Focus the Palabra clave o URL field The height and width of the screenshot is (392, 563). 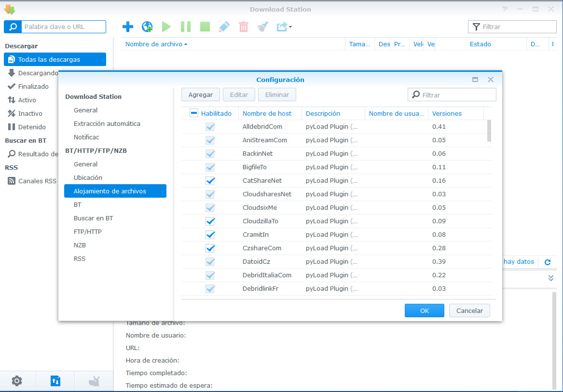pos(64,27)
